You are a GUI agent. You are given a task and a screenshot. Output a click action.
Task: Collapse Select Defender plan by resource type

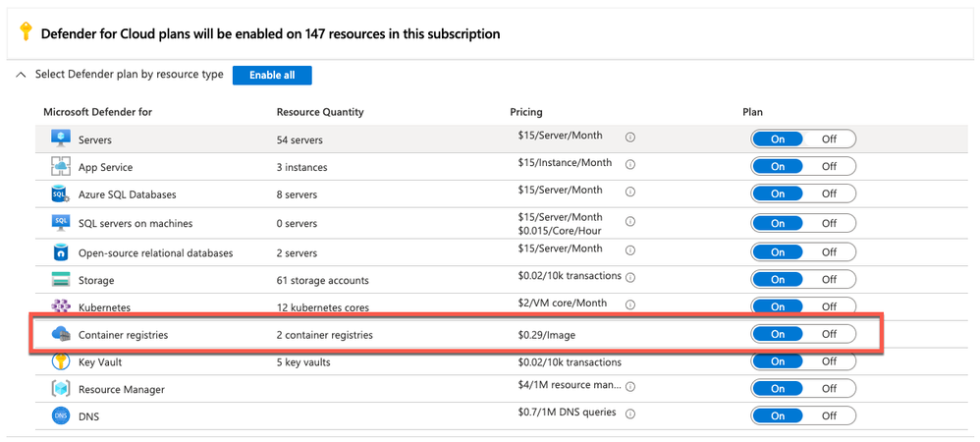(x=22, y=75)
